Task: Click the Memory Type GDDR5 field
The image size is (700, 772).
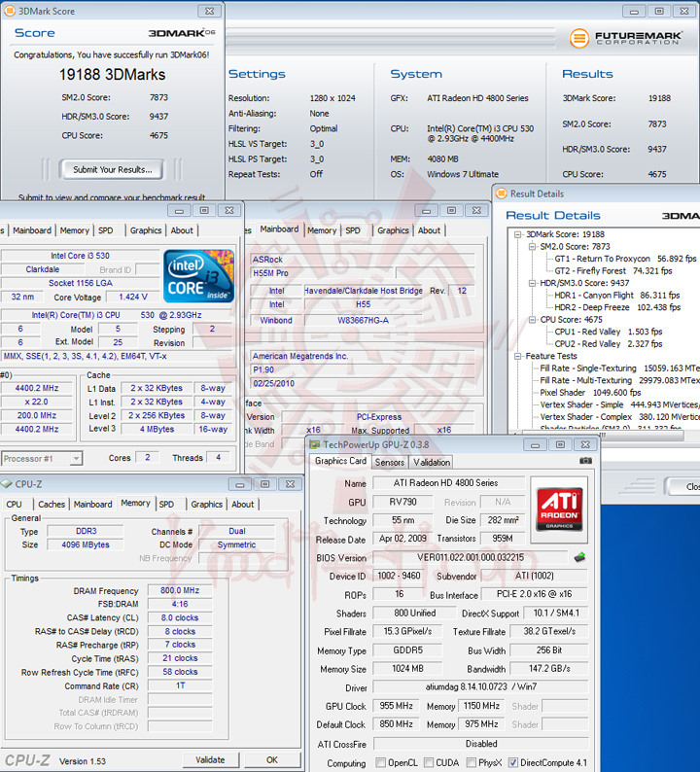Action: 407,650
